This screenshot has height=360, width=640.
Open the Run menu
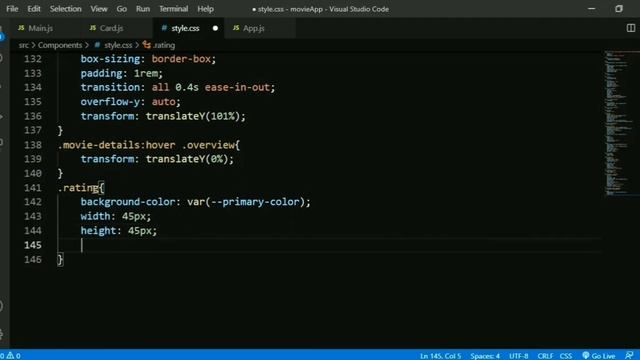point(143,9)
